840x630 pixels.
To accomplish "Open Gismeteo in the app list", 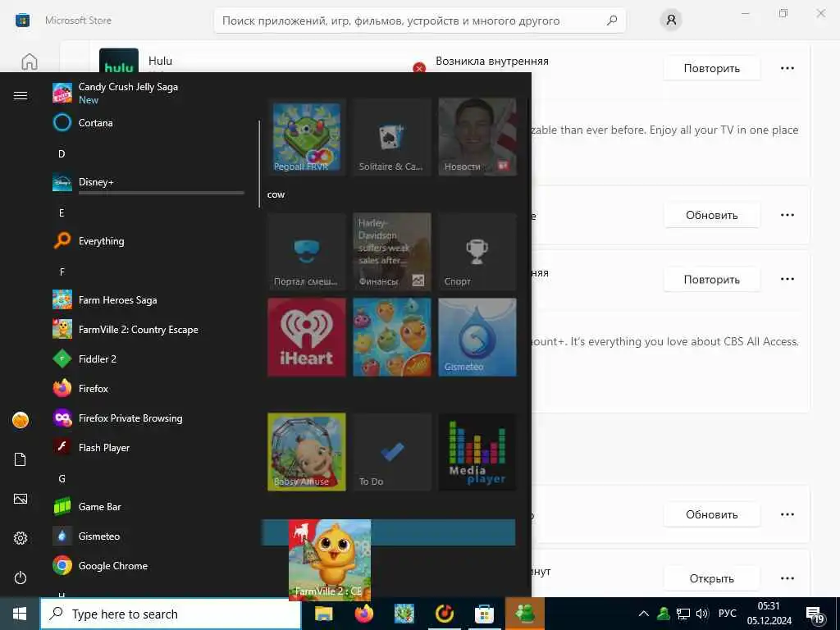I will point(148,536).
